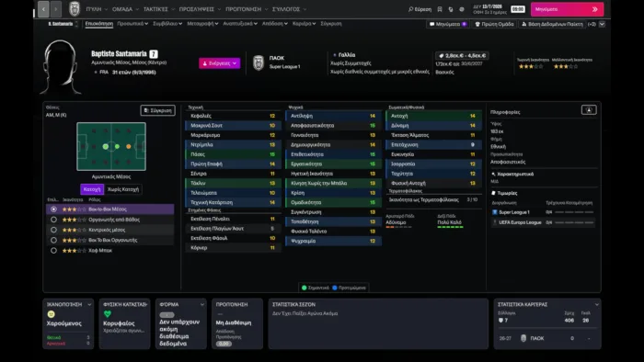Select the Οργανωτής από Βάθος role radio
Screen dimensions: 644x362
pos(53,220)
